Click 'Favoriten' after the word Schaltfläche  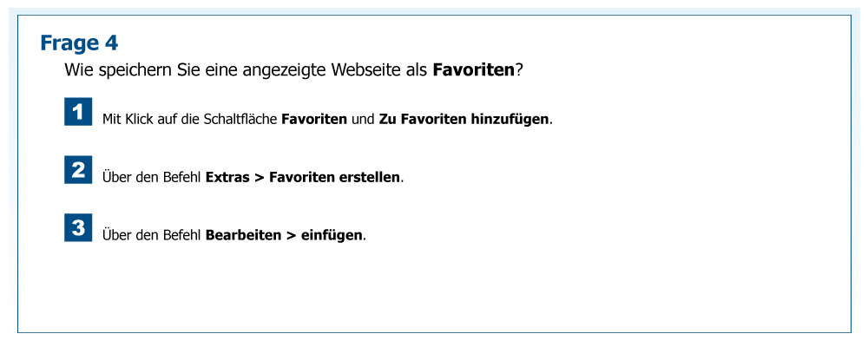(x=314, y=119)
